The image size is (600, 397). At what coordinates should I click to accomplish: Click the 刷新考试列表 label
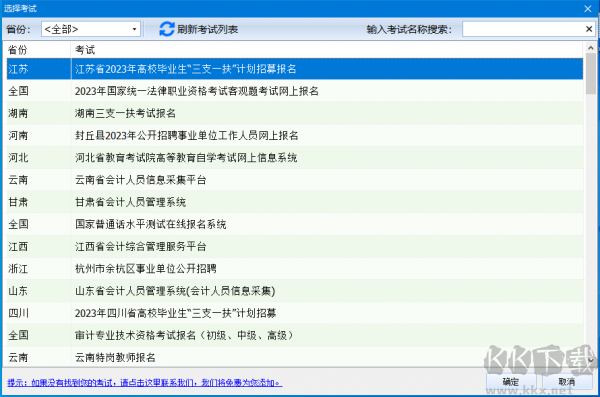(207, 29)
